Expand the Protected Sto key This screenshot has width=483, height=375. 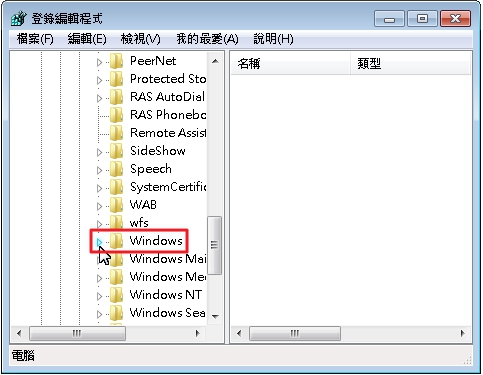pyautogui.click(x=99, y=80)
